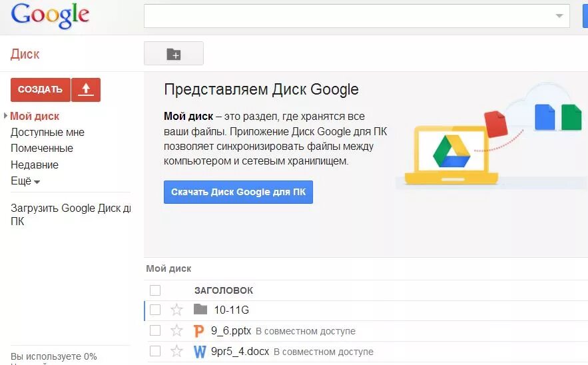588x365 pixels.
Task: Expand the Мой диск tree arrow
Action: [x=5, y=116]
